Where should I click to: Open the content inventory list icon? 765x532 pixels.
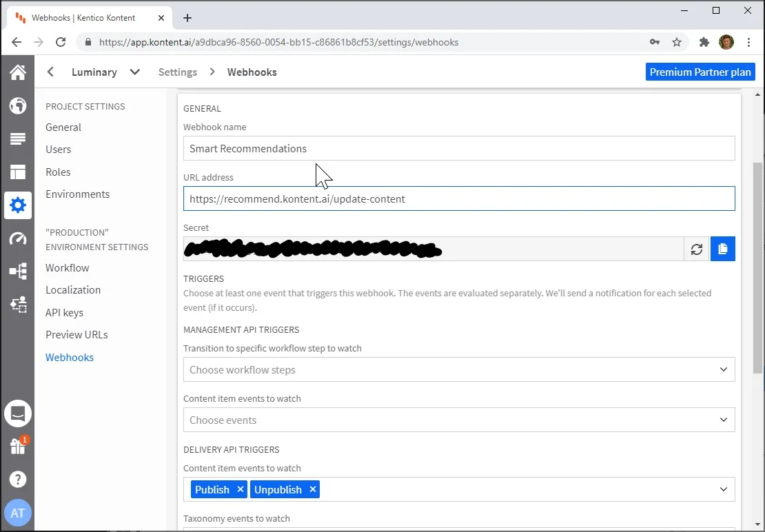[17, 139]
